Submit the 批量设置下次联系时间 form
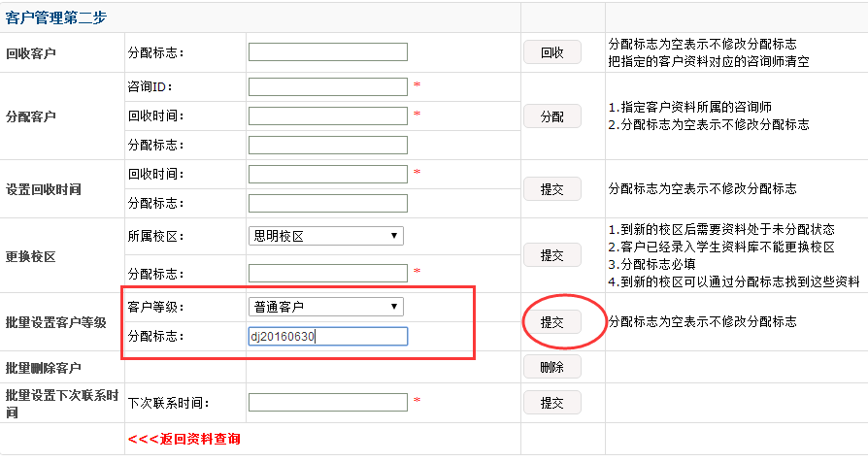Viewport: 868px width, 462px height. 551,402
